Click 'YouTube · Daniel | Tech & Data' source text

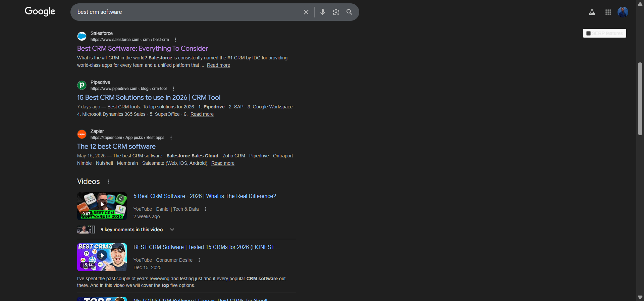tap(166, 209)
